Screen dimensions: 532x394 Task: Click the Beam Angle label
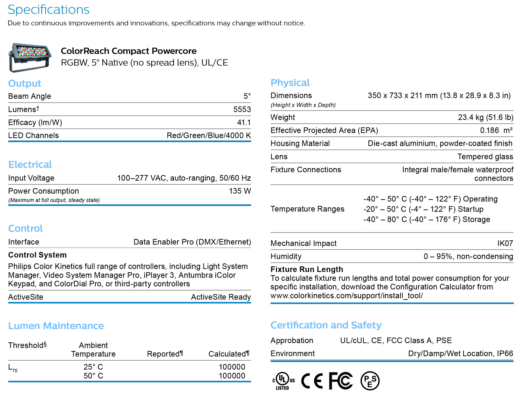[29, 96]
